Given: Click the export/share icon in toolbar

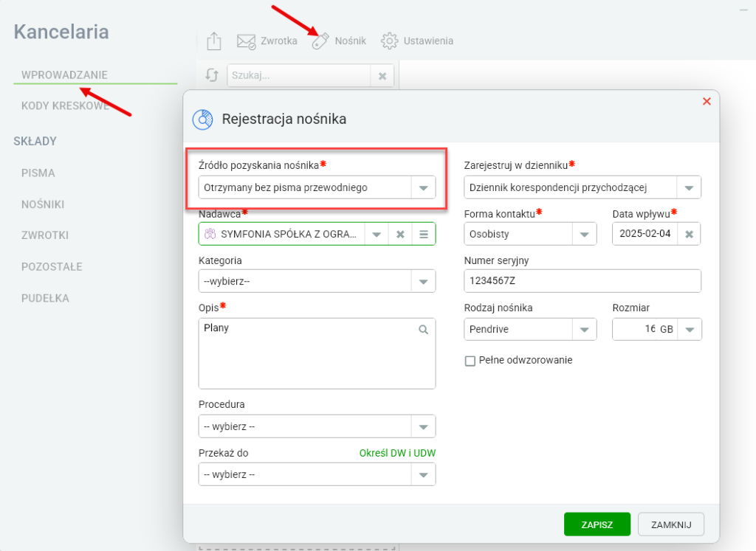Looking at the screenshot, I should [x=213, y=41].
